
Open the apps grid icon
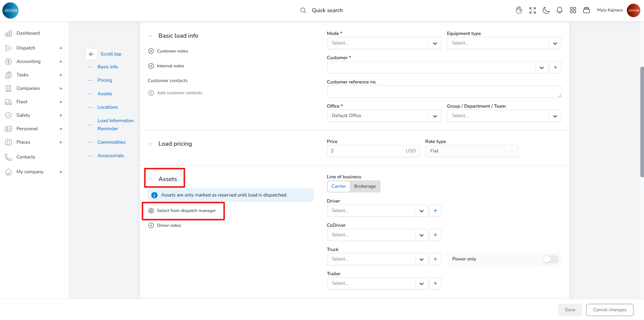(573, 10)
